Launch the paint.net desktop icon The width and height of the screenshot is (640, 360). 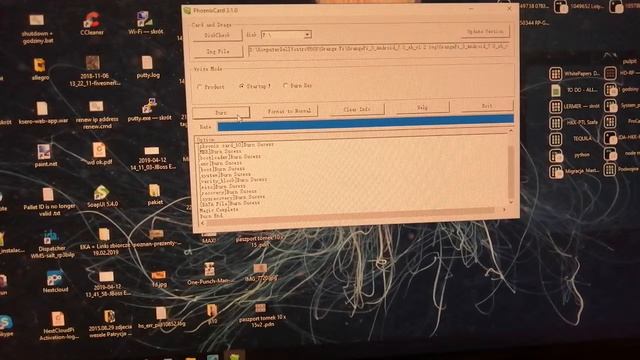point(45,156)
